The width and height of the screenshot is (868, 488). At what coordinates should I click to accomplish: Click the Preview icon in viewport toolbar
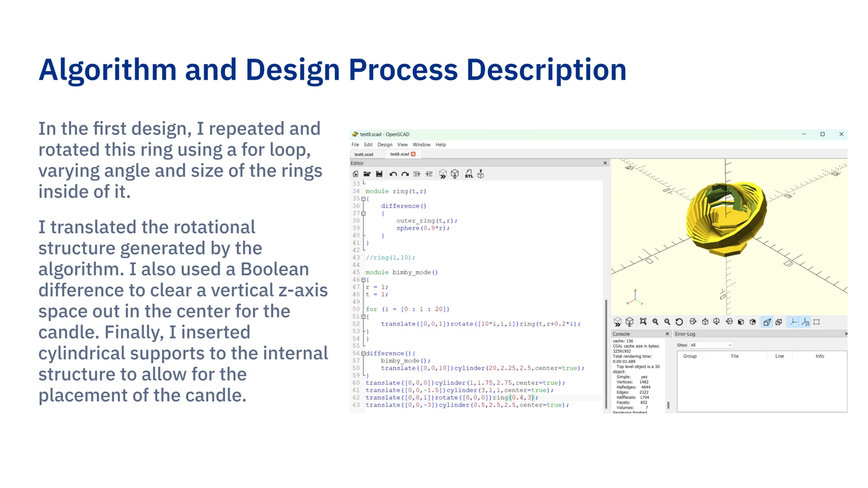[617, 322]
